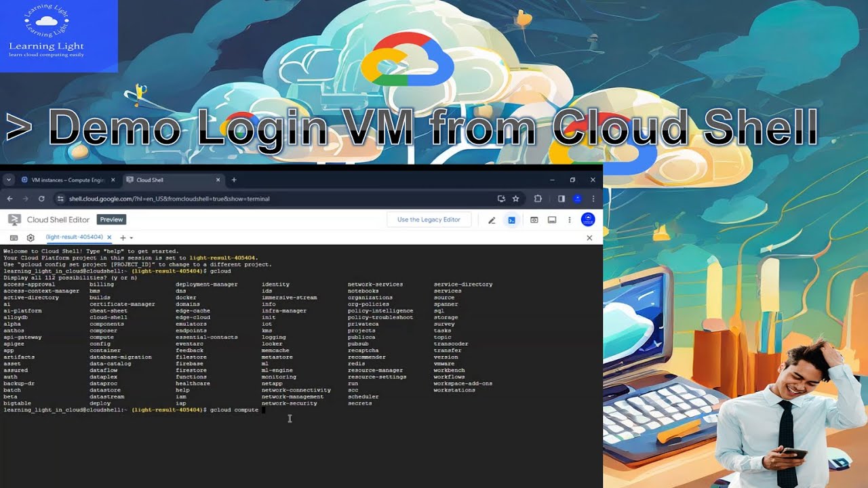
Task: Open the keyboard shortcut icon in terminal bar
Action: coord(14,238)
